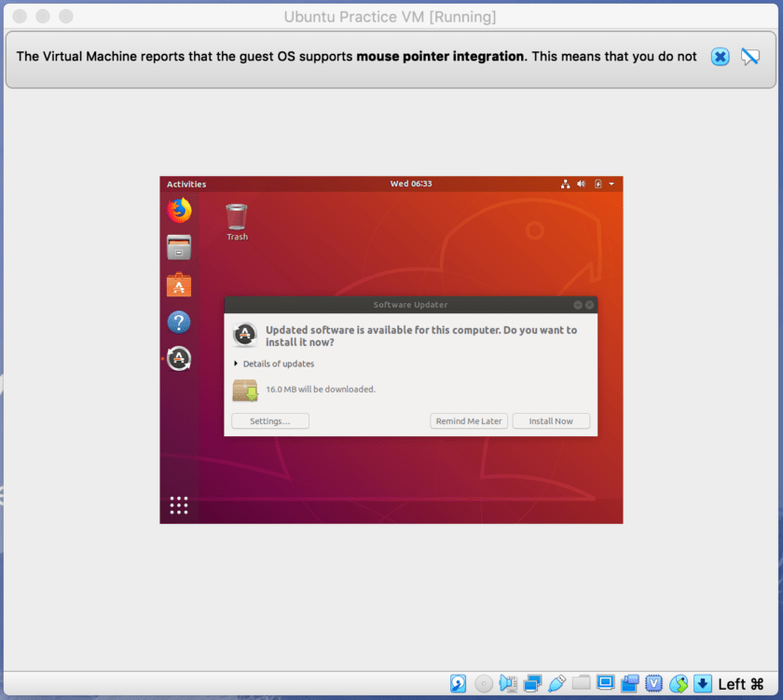Launch Ubuntu Software from the dock
Image resolution: width=783 pixels, height=700 pixels.
(x=179, y=284)
